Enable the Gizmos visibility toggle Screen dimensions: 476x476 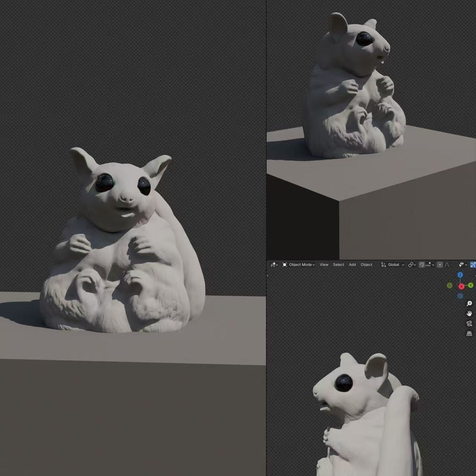(461, 265)
